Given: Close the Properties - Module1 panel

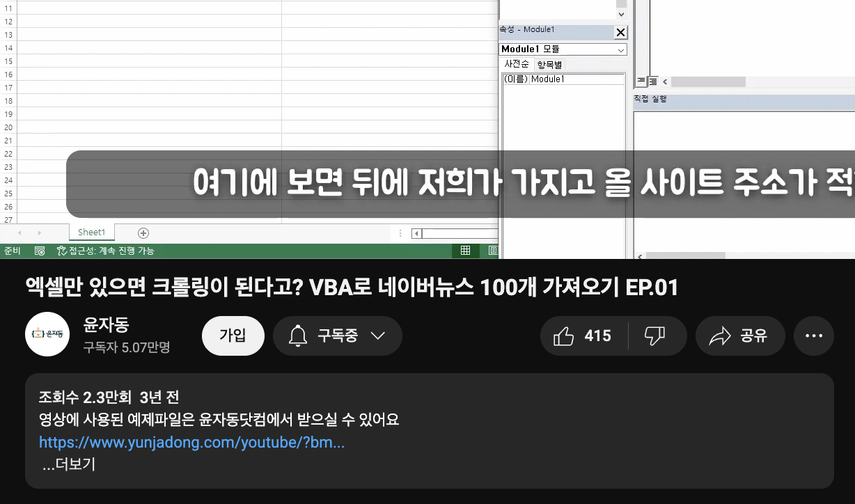Looking at the screenshot, I should [x=620, y=32].
